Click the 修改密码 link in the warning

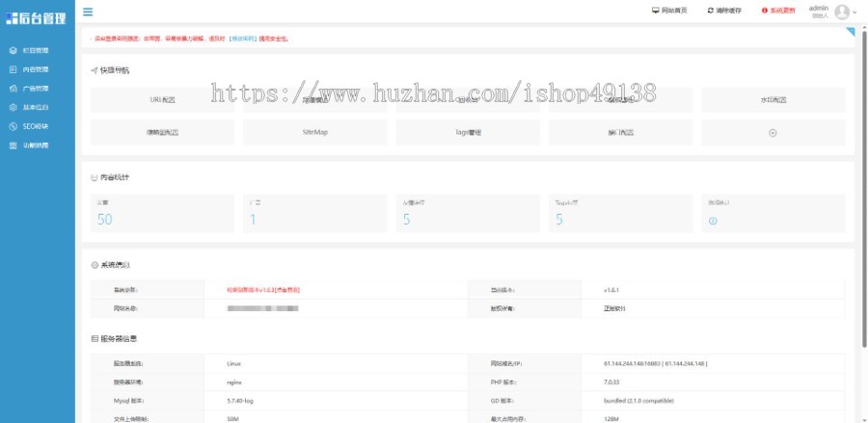pyautogui.click(x=243, y=39)
